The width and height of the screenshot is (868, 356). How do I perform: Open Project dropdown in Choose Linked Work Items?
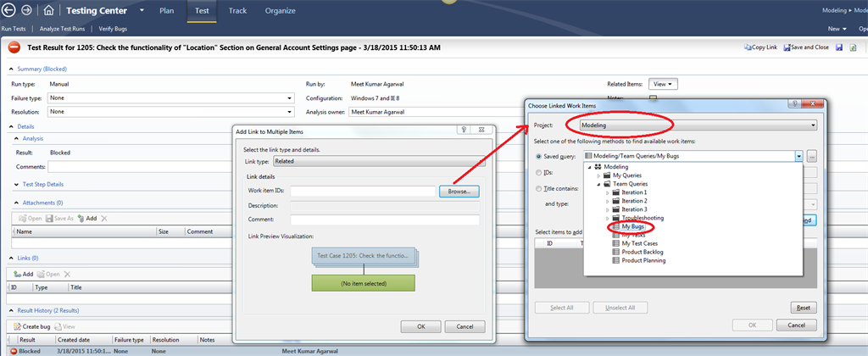697,125
